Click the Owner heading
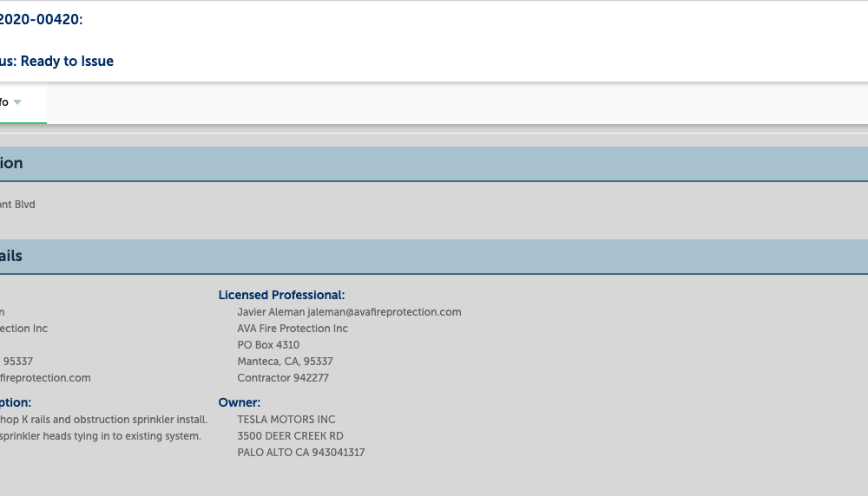Screen dimensions: 868x496 (240, 402)
